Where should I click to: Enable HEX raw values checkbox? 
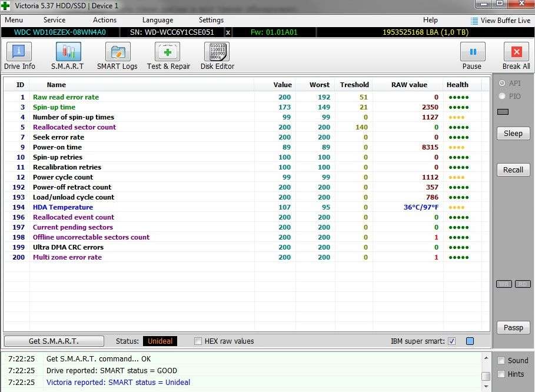tap(198, 341)
